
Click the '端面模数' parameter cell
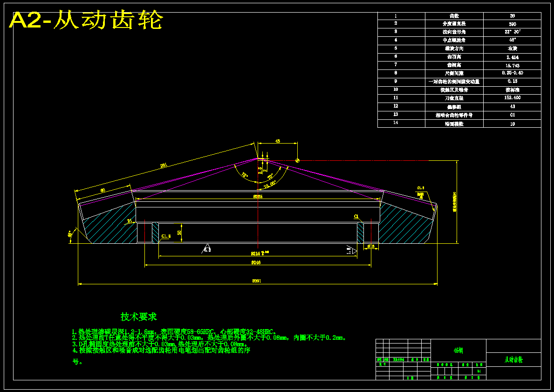[454, 124]
